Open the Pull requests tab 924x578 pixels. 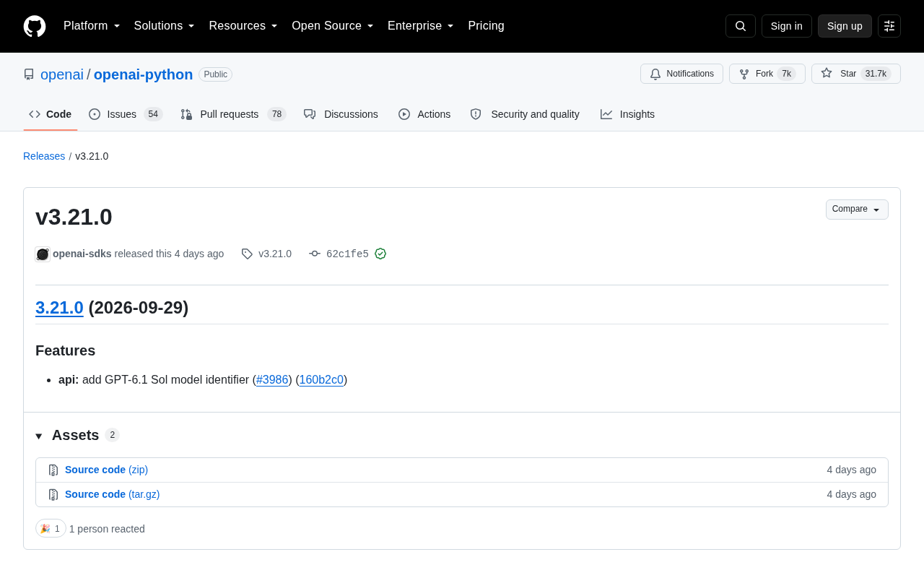point(233,114)
